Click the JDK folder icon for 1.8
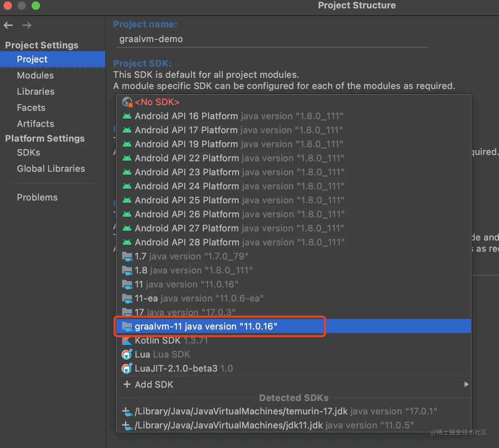Screen dimensions: 499x448 pyautogui.click(x=127, y=271)
